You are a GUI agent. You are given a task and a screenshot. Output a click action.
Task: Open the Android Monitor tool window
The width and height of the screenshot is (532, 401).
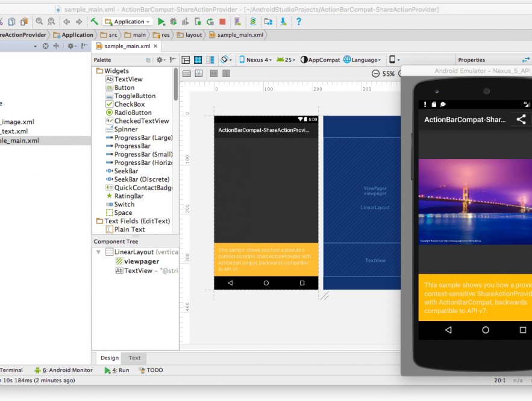coord(63,370)
